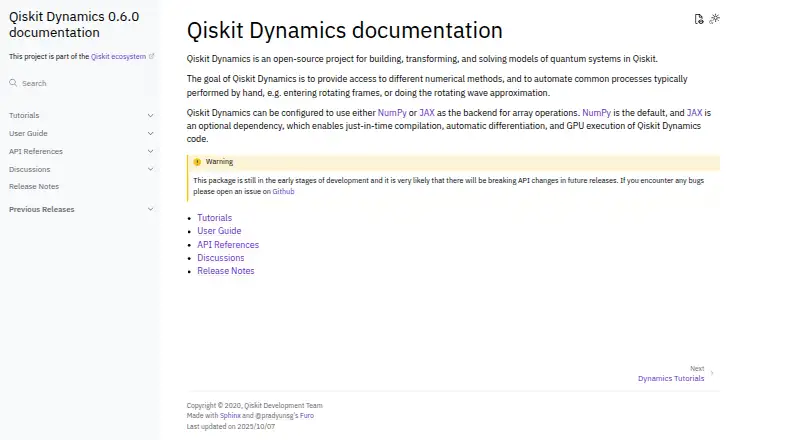
Task: Click the yellow Warning exclamation icon
Action: pos(197,162)
